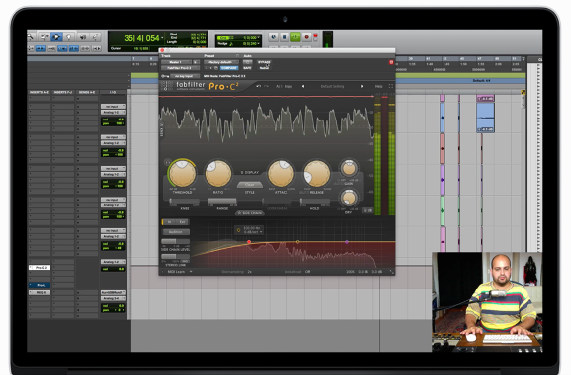This screenshot has height=375, width=571.
Task: Toggle the Display option above Style
Action: point(250,172)
